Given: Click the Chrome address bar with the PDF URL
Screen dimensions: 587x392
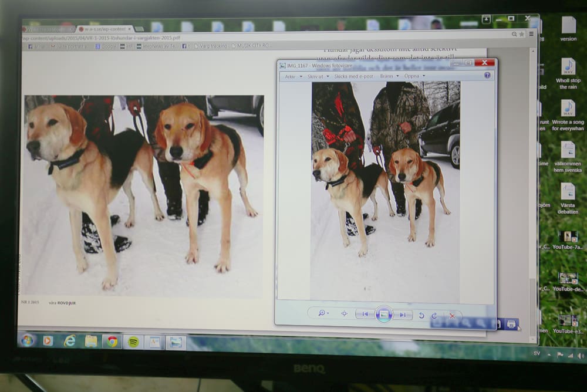Looking at the screenshot, I should (x=262, y=38).
